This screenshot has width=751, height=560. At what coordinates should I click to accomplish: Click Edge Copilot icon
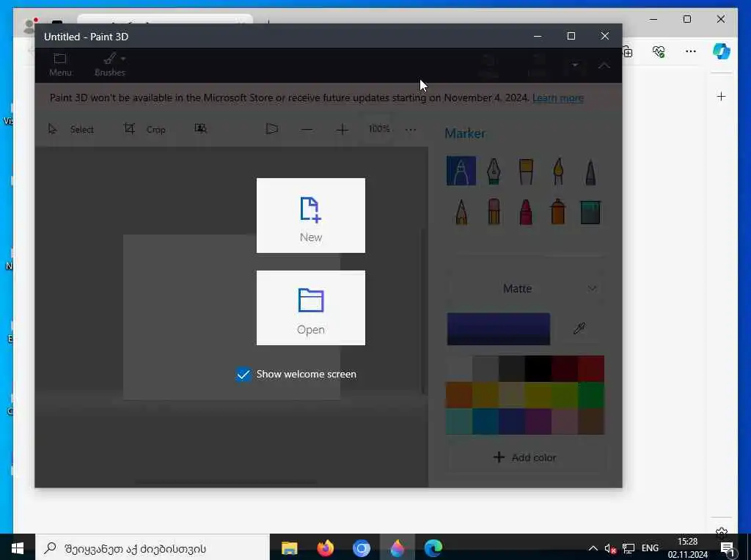[721, 51]
